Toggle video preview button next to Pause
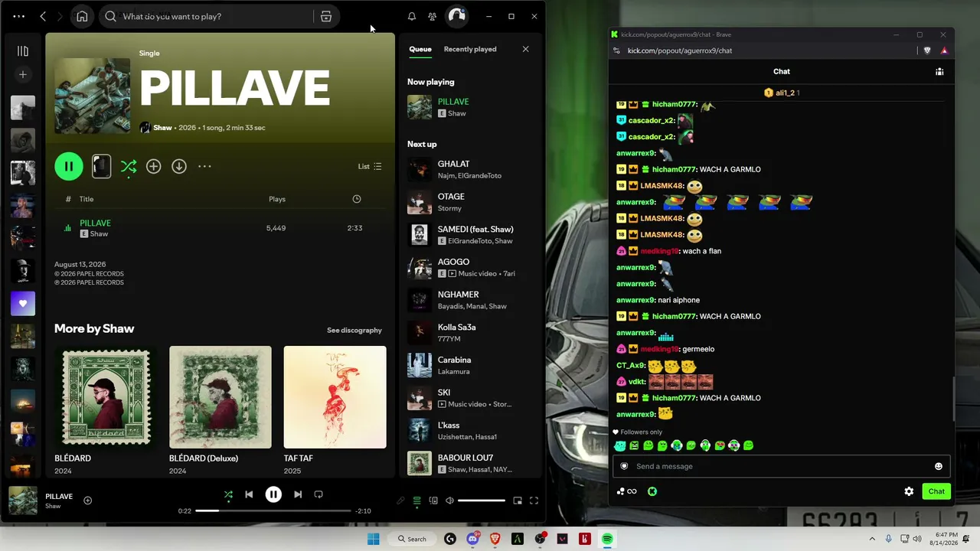 point(101,166)
